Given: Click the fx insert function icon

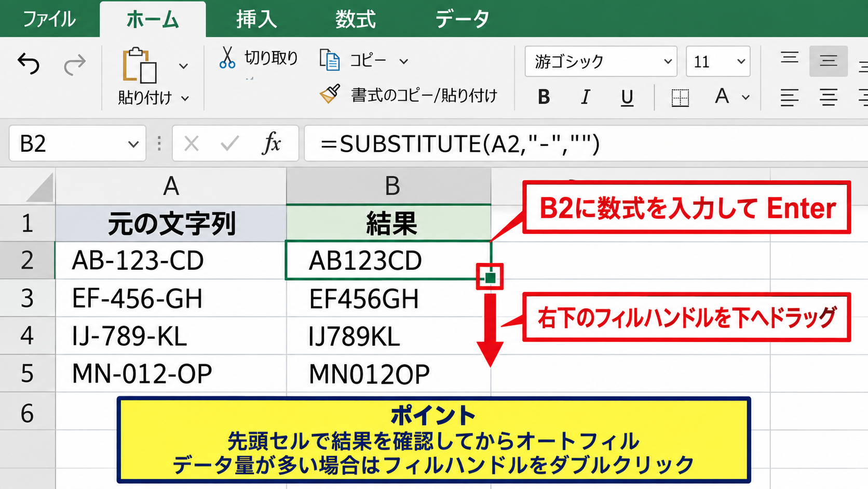Looking at the screenshot, I should click(x=272, y=143).
